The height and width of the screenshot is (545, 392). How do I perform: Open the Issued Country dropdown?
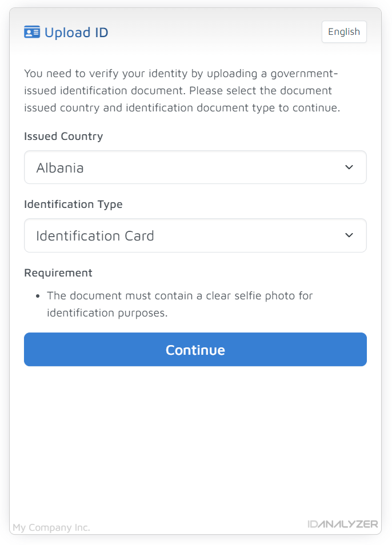[195, 167]
